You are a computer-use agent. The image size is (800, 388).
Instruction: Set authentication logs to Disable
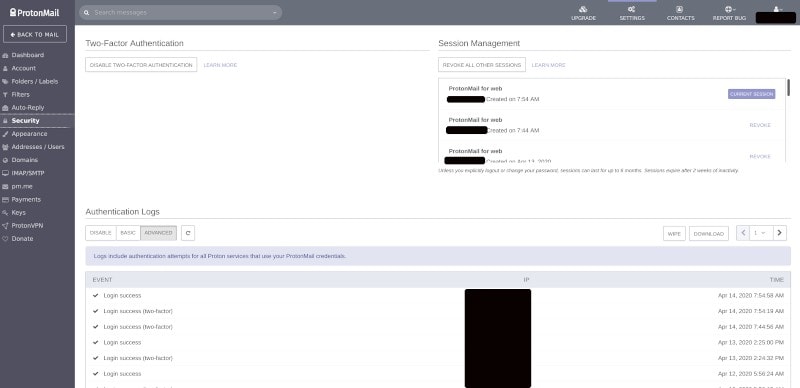pyautogui.click(x=101, y=233)
